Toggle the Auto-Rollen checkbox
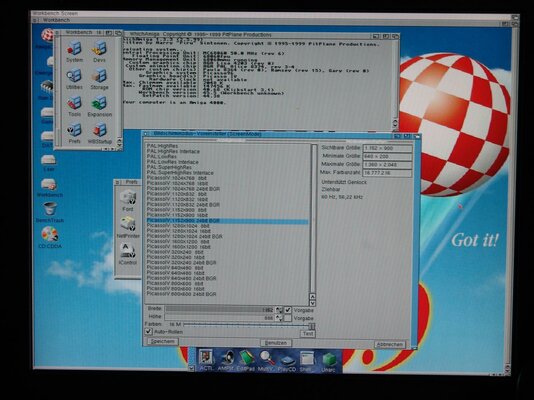The width and height of the screenshot is (534, 400). 148,331
